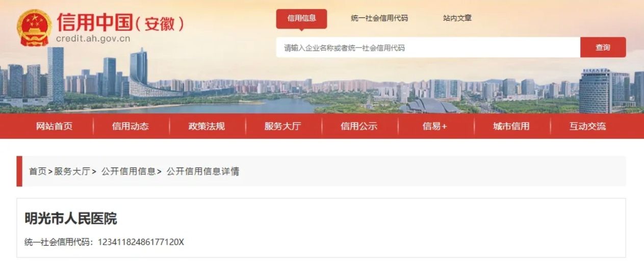This screenshot has height=261, width=644.
Task: Switch to 站内文章 search tab
Action: 457,18
